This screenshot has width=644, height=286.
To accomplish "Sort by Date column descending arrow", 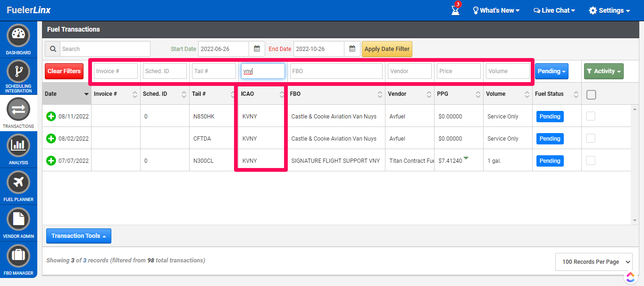I will [86, 94].
